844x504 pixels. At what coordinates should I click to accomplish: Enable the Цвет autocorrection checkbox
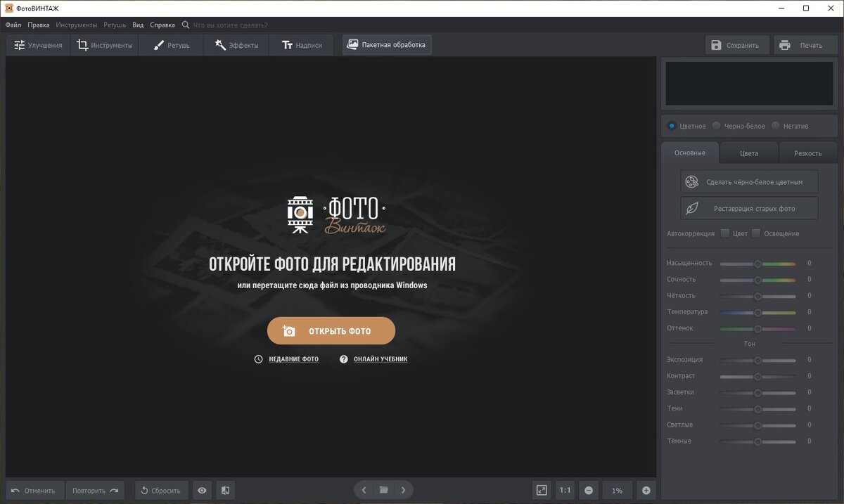(x=725, y=233)
